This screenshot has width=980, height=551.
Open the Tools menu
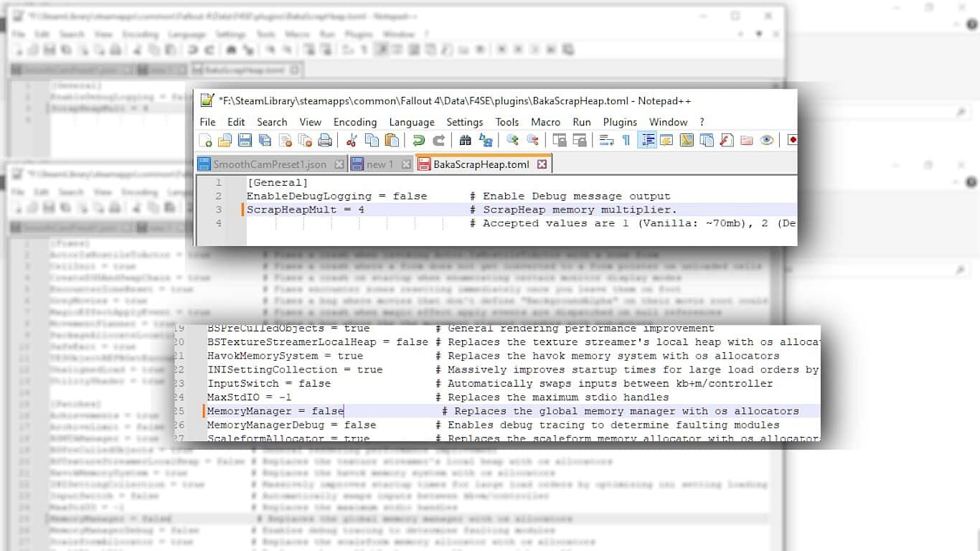pos(507,122)
